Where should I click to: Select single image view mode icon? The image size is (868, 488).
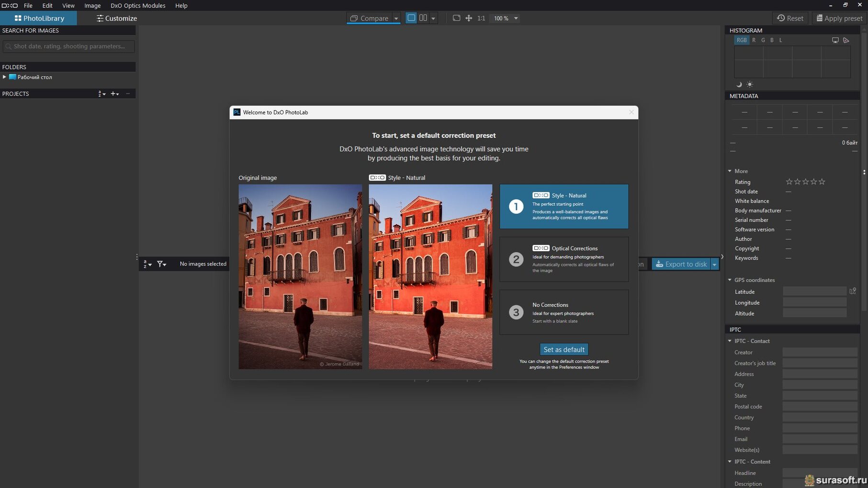(x=411, y=18)
